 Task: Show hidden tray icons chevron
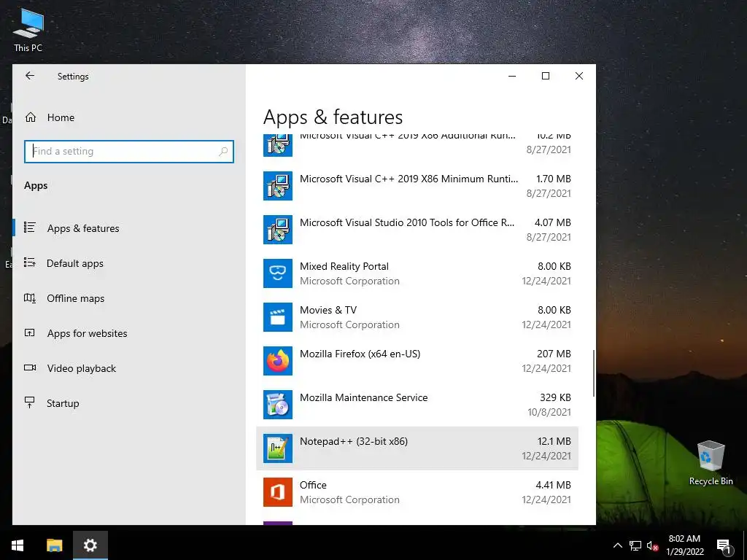point(617,545)
